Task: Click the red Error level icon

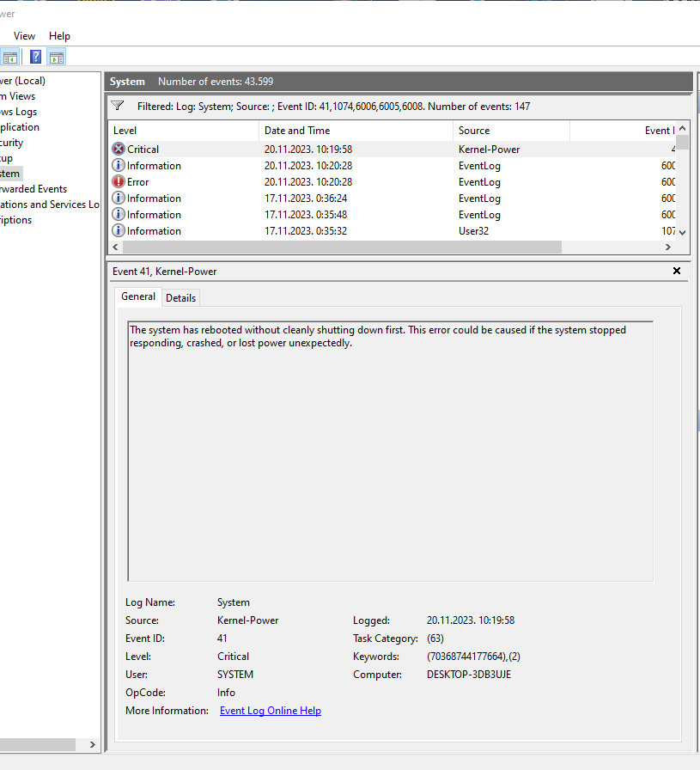Action: pos(119,181)
